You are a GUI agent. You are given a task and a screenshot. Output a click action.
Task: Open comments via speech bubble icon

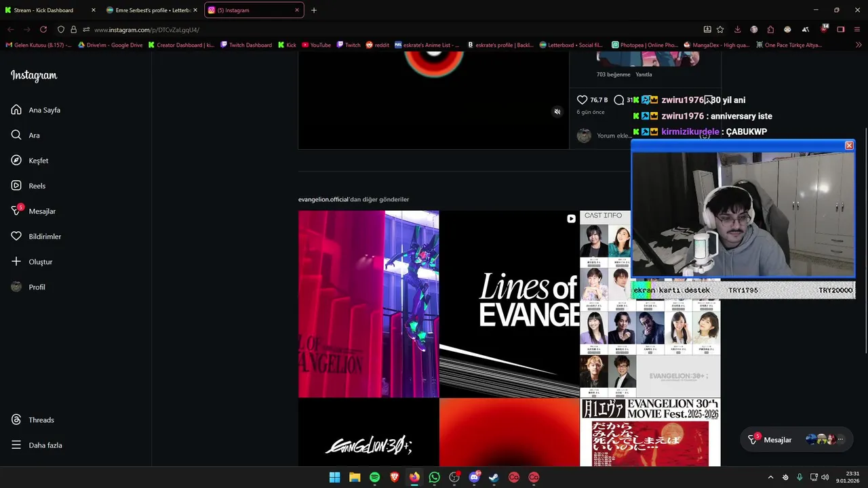618,100
